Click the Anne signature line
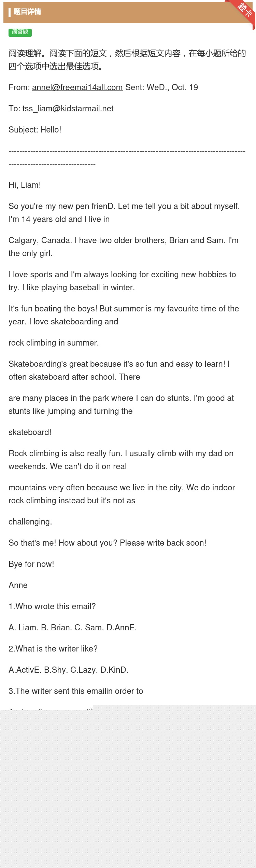 coord(18,585)
